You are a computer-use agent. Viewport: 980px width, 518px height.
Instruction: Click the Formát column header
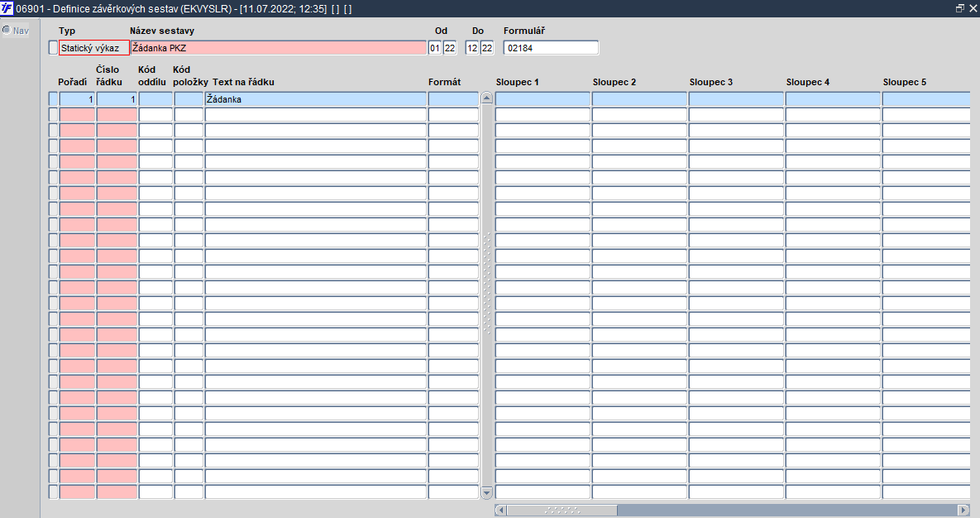click(x=444, y=82)
